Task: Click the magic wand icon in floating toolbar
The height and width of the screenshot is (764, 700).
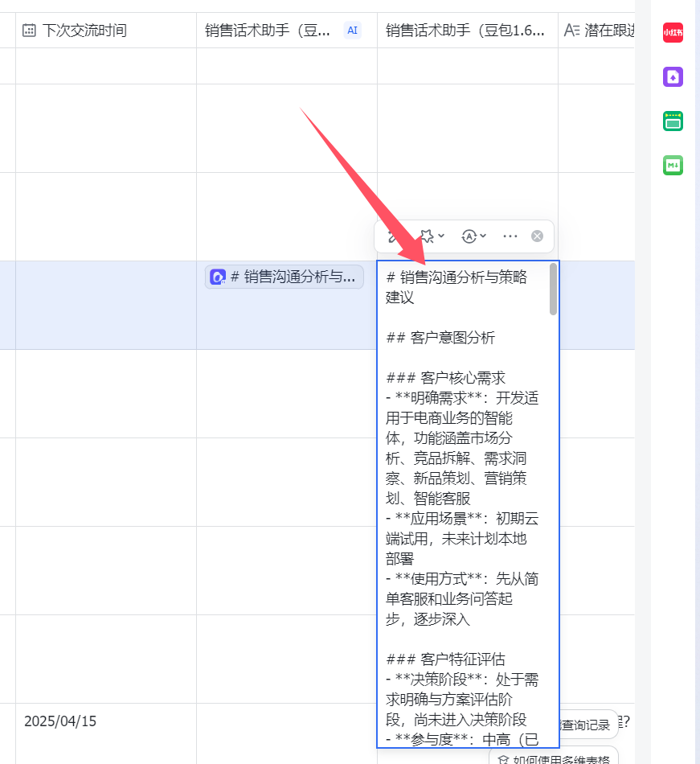Action: point(393,236)
